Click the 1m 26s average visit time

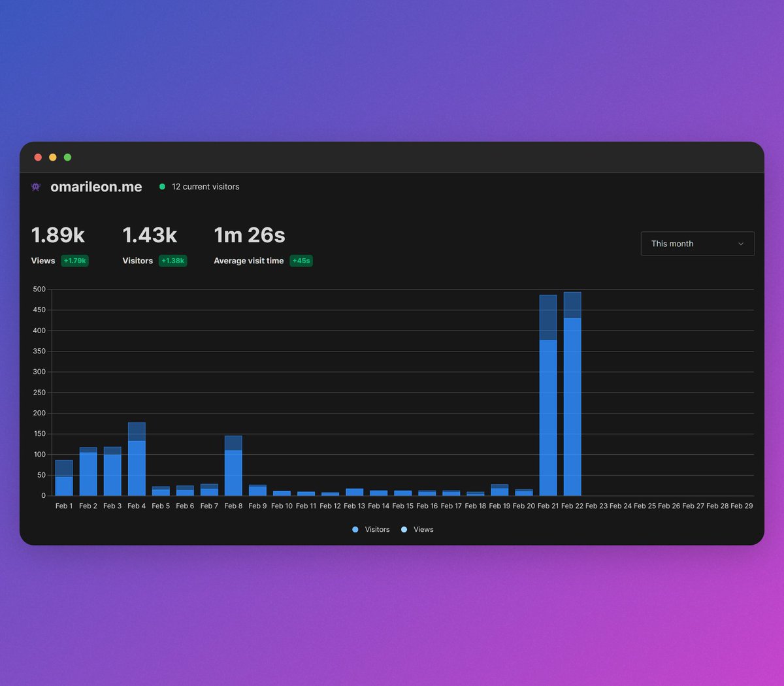pos(250,235)
